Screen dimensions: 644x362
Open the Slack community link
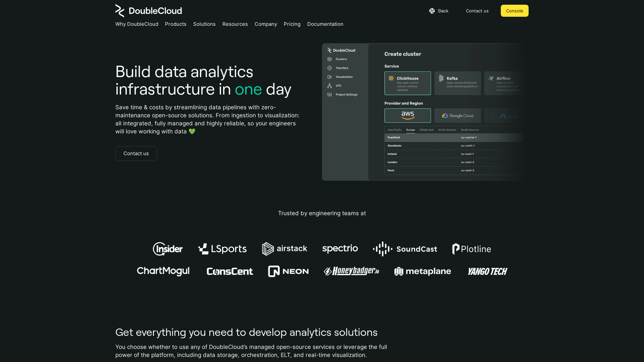438,11
